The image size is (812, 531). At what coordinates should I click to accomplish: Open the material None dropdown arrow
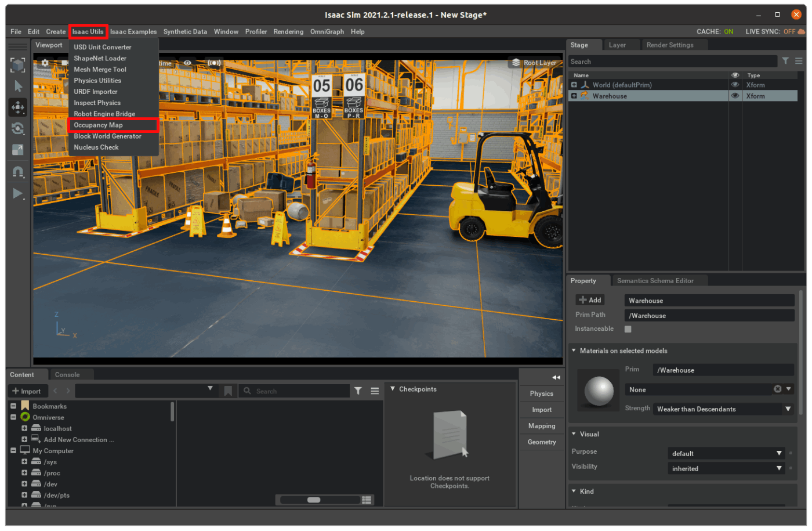point(789,389)
